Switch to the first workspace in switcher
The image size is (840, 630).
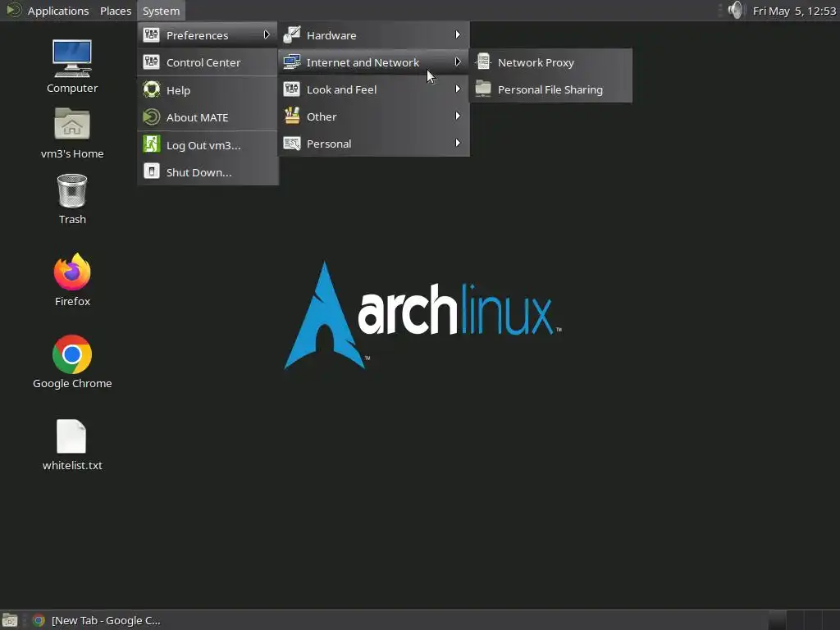tap(778, 620)
